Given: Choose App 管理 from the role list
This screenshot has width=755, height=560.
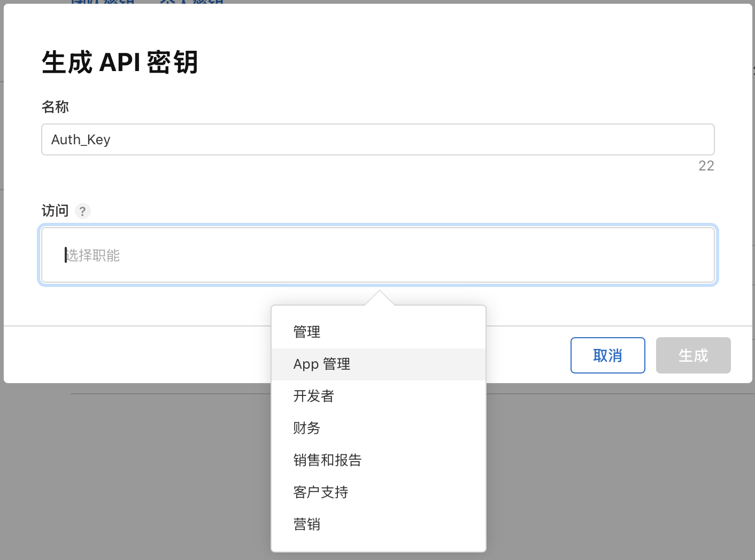Looking at the screenshot, I should (x=379, y=364).
